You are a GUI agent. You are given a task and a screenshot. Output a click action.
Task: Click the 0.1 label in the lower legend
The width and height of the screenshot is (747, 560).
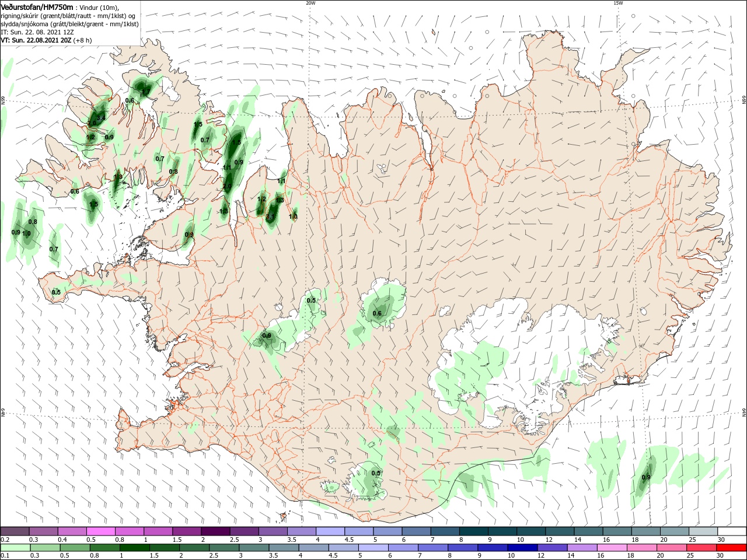[x=5, y=556]
